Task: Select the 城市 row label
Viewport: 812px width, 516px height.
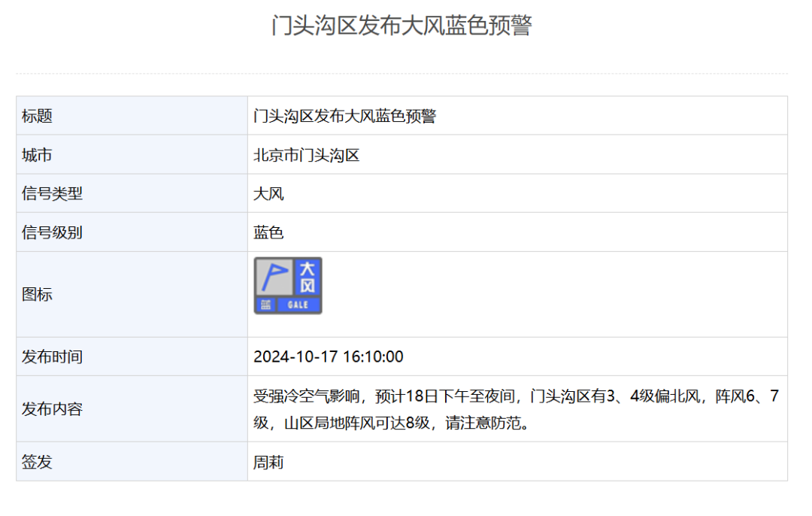Action: pyautogui.click(x=38, y=155)
